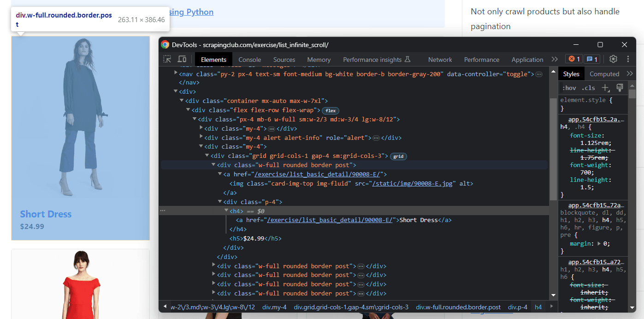Select div.p-4 in the breadcrumb

pyautogui.click(x=518, y=307)
